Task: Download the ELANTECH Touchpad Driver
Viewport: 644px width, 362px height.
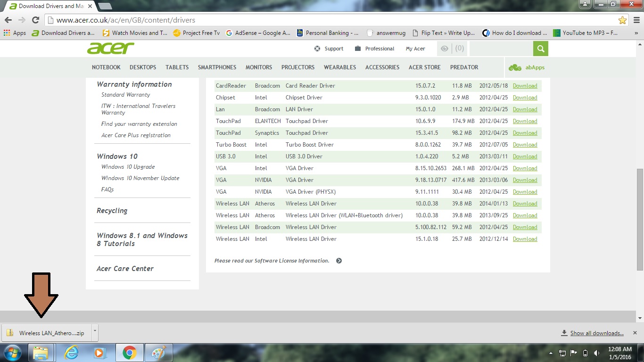Action: click(525, 121)
